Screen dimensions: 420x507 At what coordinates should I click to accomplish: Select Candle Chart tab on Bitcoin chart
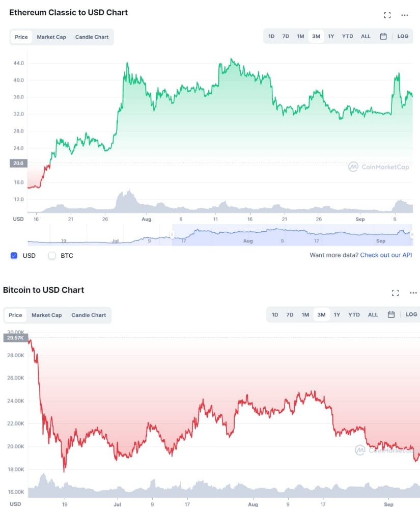pos(89,315)
